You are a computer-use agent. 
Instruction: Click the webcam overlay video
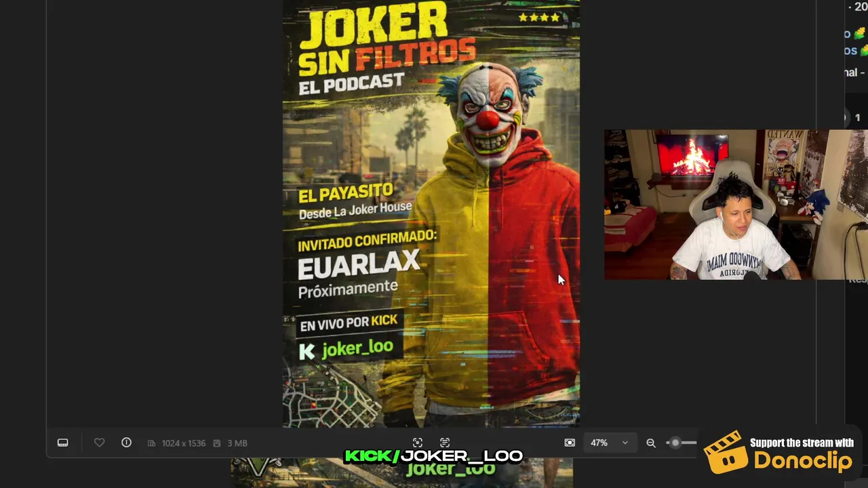[736, 205]
